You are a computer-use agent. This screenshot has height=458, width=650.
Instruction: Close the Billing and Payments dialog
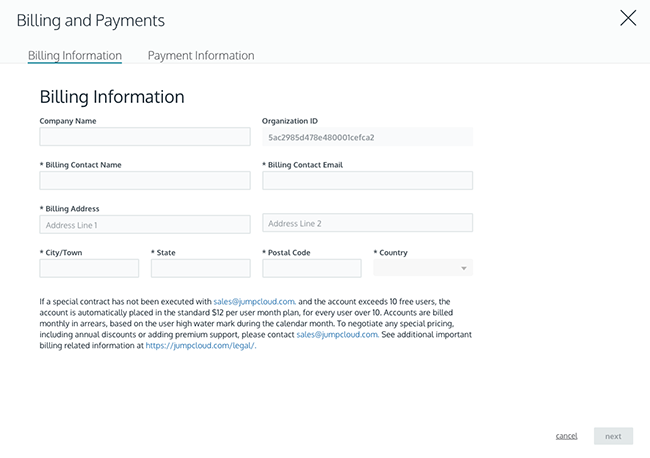click(628, 18)
